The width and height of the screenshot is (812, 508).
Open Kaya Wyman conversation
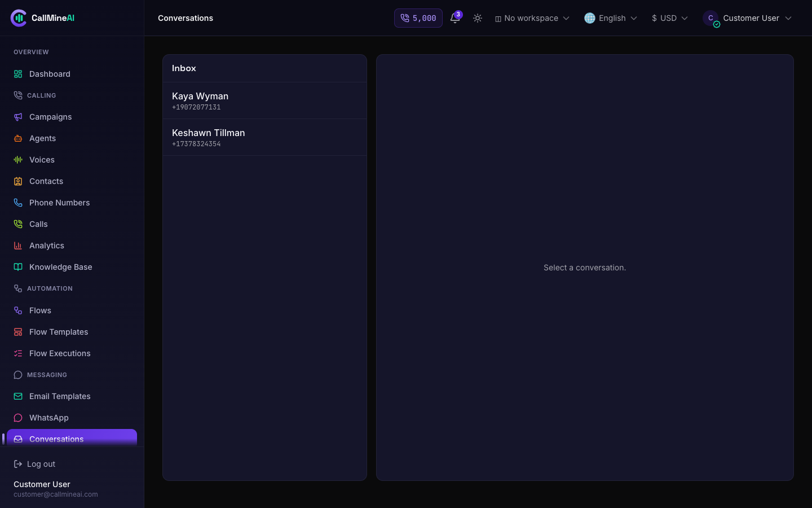click(264, 100)
